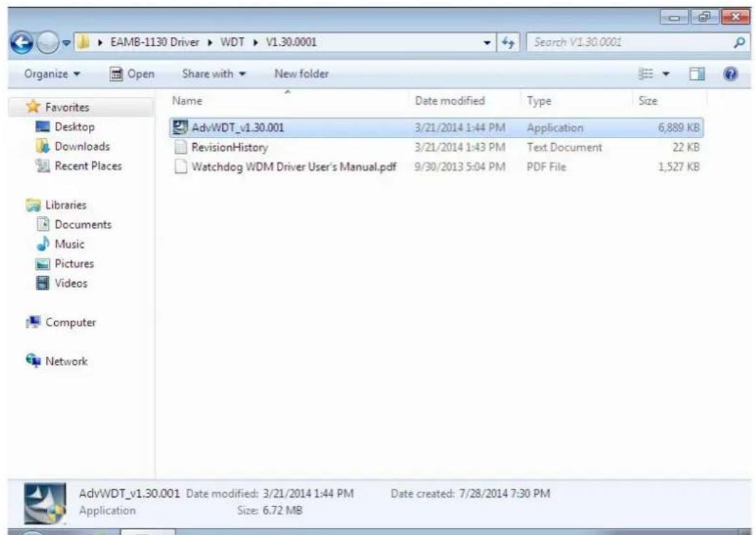Click the Recent Places icon
This screenshot has width=756, height=535.
point(43,165)
